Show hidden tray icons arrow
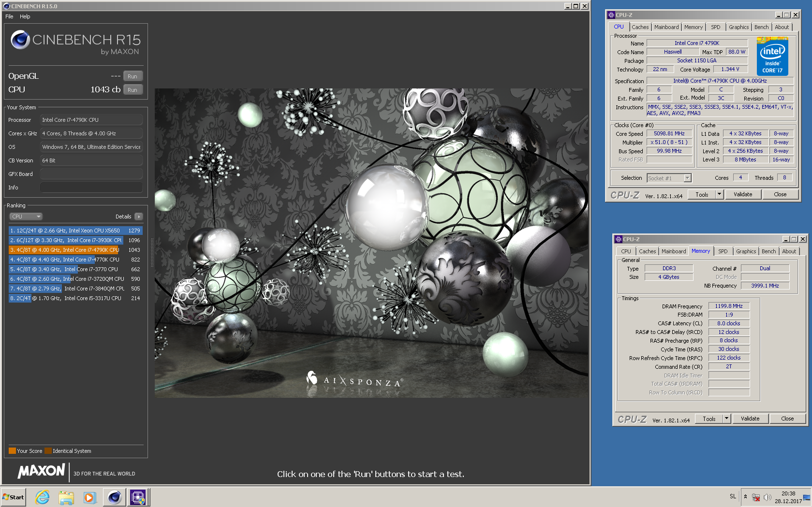 pos(745,497)
